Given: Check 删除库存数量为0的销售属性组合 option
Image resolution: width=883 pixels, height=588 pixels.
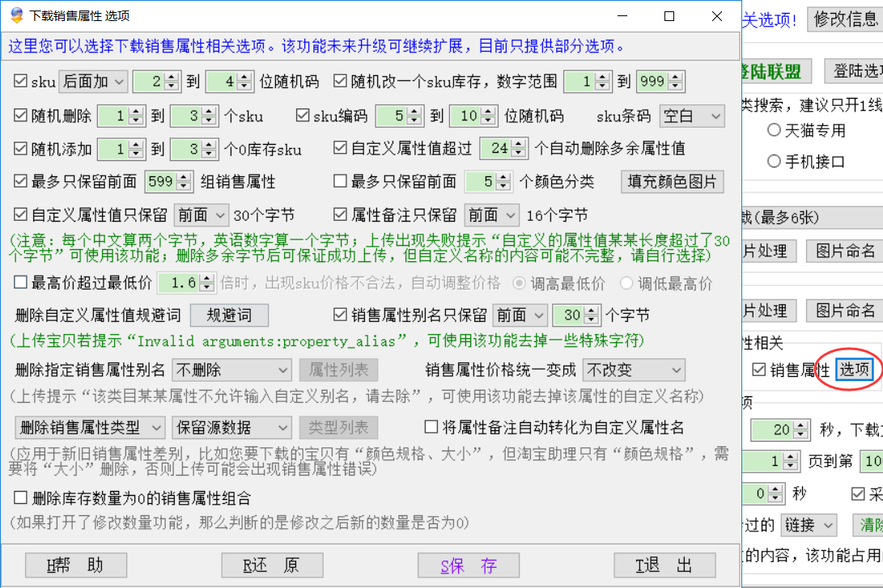Looking at the screenshot, I should point(21,498).
